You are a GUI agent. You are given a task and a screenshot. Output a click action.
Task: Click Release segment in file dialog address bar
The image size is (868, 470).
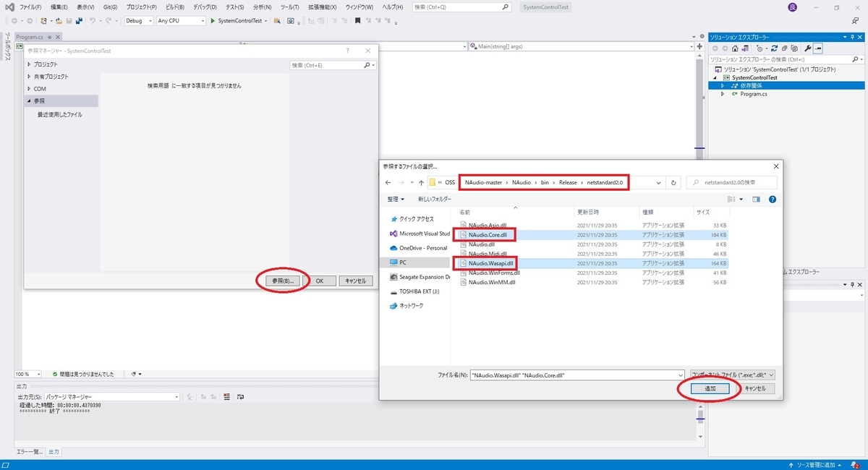[x=568, y=182]
